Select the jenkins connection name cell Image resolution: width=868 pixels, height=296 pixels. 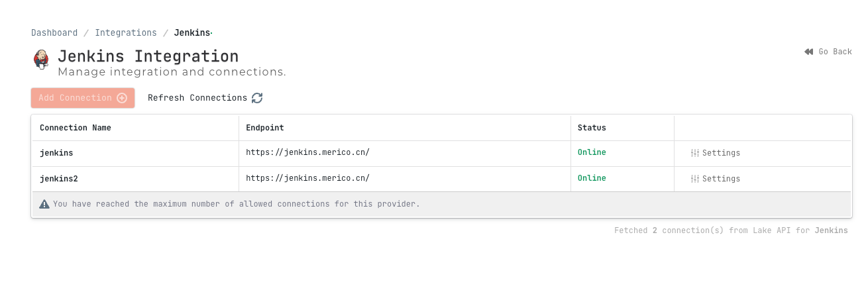pyautogui.click(x=56, y=153)
